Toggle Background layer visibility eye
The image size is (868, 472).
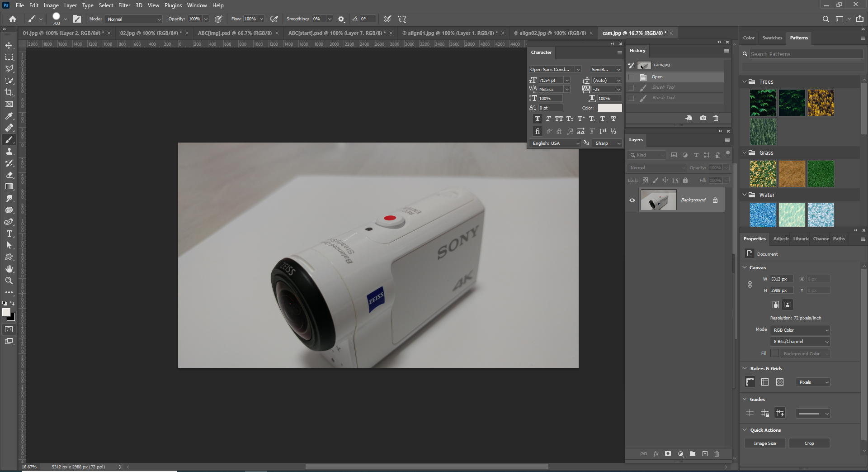coord(632,200)
